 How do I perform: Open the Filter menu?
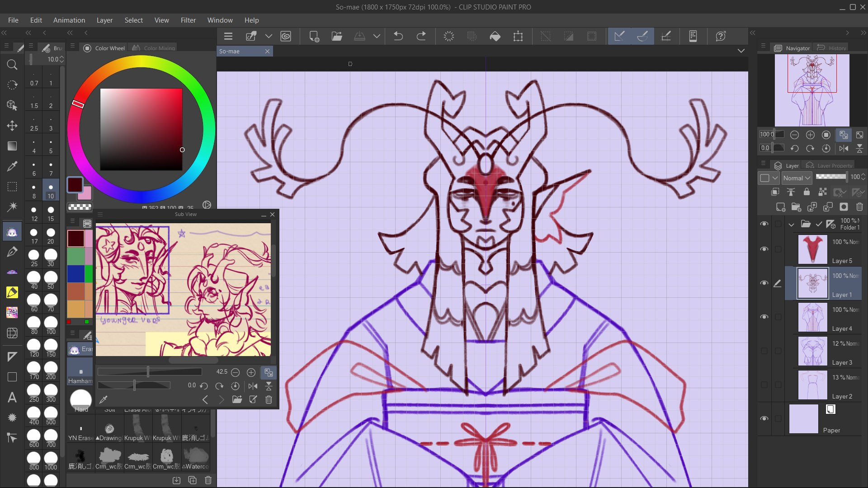coord(188,20)
